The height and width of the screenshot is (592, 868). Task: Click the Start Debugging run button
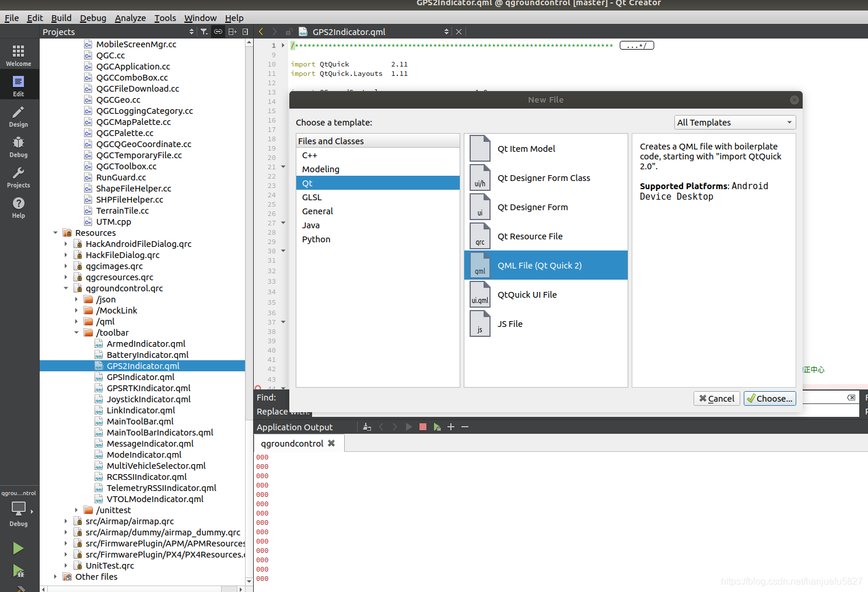[x=18, y=571]
